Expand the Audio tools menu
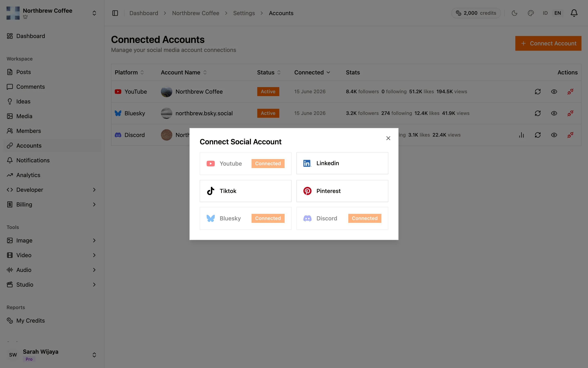The image size is (588, 368). (52, 270)
